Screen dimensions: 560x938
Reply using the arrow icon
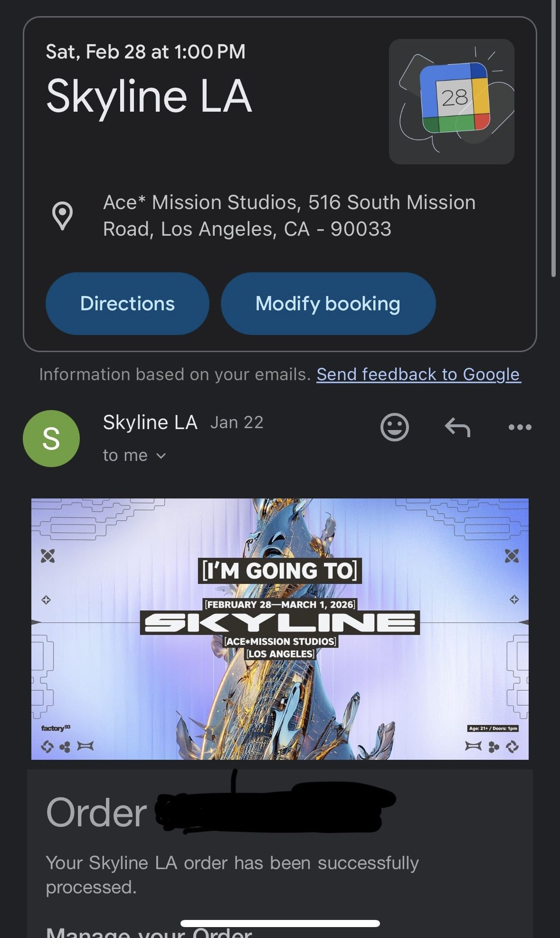click(457, 427)
